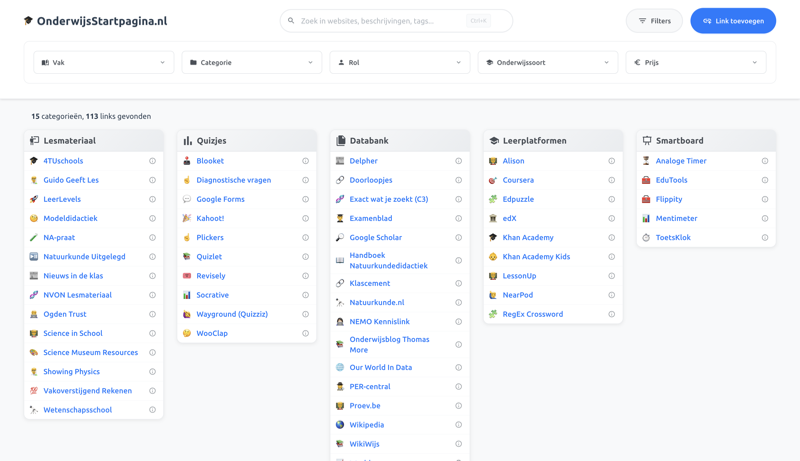The image size is (800, 461).
Task: Click the Link toevoegen button
Action: [733, 21]
